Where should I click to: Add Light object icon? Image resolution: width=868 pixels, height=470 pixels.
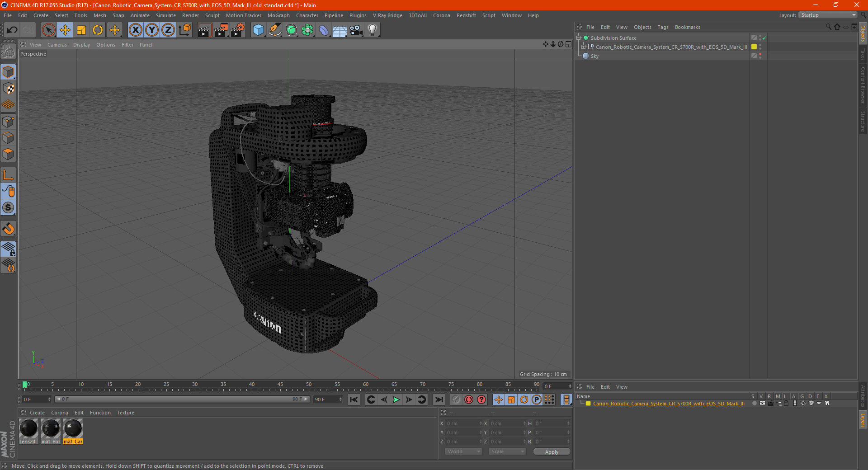click(373, 30)
